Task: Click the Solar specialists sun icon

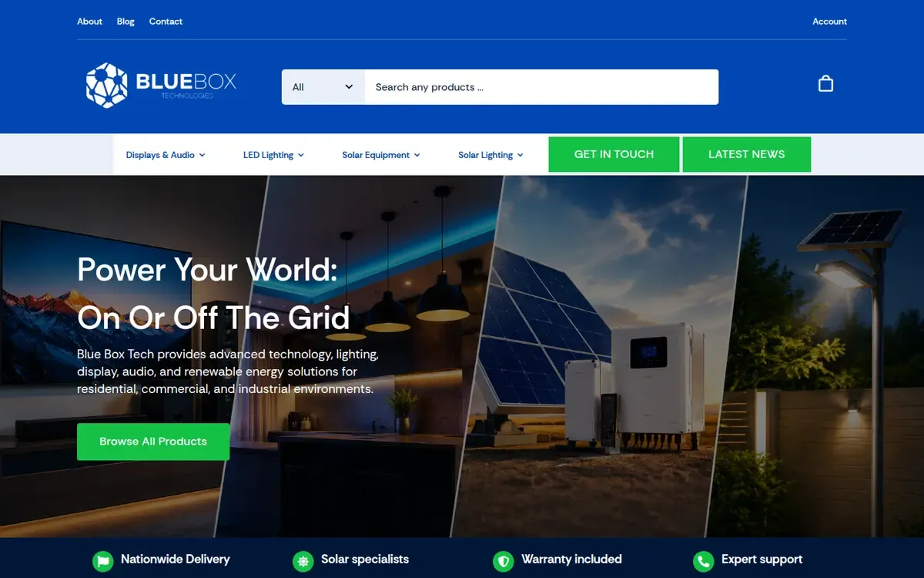Action: (303, 561)
